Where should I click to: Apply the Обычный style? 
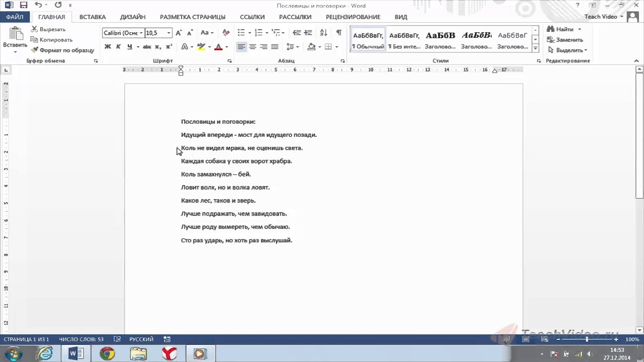[x=368, y=39]
